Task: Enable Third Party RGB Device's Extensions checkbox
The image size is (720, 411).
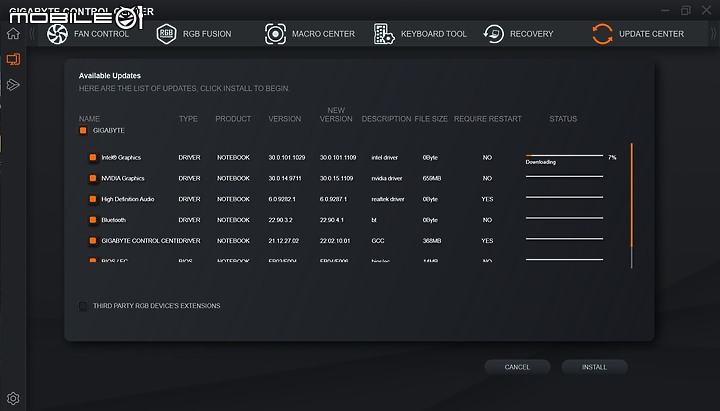Action: pyautogui.click(x=83, y=306)
